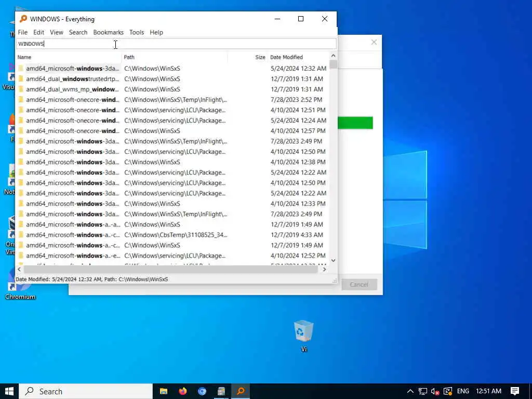Open the View menu
The width and height of the screenshot is (532, 399).
pos(56,32)
